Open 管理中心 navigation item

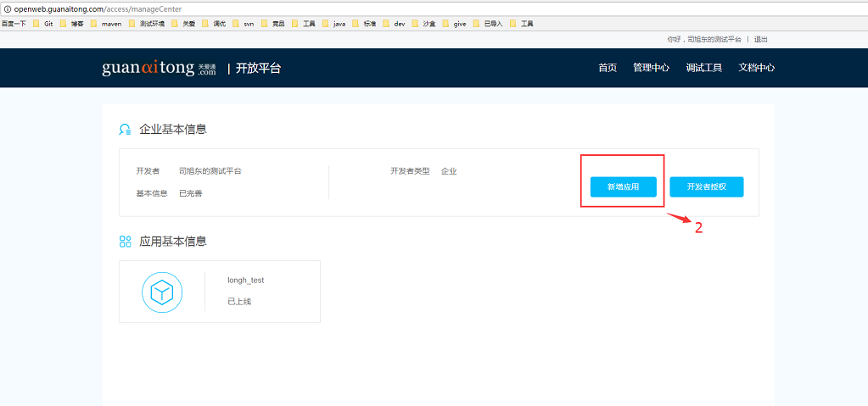coord(651,69)
